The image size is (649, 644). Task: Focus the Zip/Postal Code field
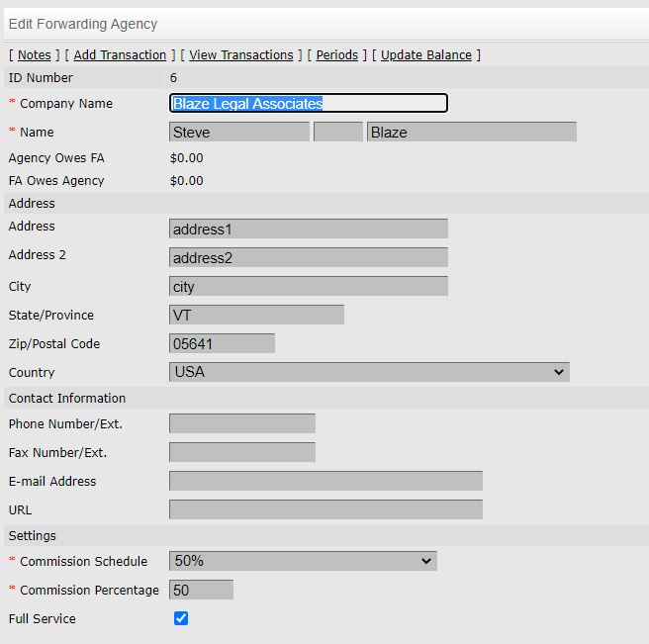(223, 343)
